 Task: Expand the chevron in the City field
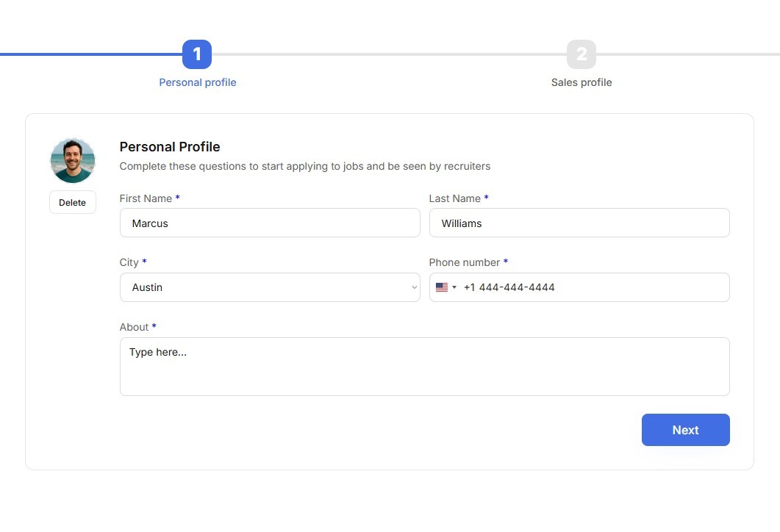[414, 287]
